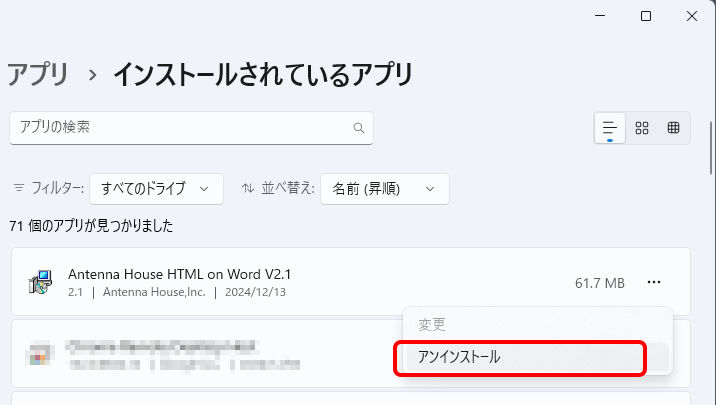Viewport: 716px width, 405px height.
Task: Click Antenna House HTML on Word app icon
Action: click(40, 282)
